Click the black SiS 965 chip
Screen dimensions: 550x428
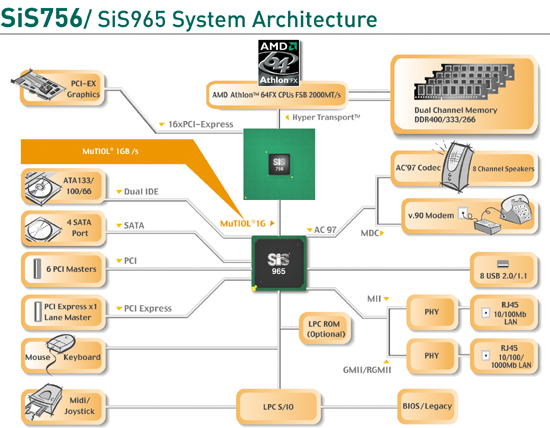pos(279,263)
